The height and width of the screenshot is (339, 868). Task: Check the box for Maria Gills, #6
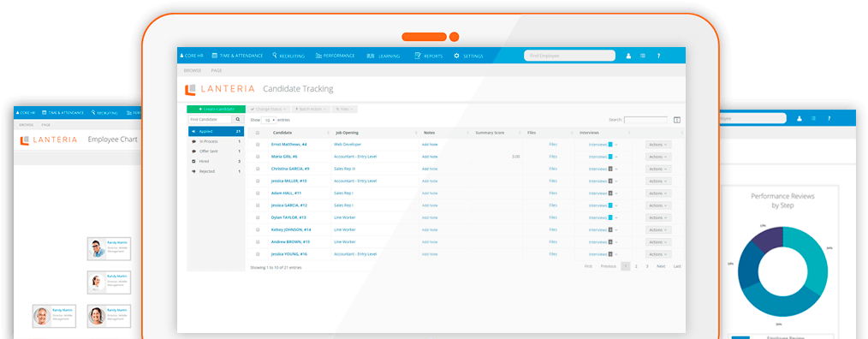[258, 156]
